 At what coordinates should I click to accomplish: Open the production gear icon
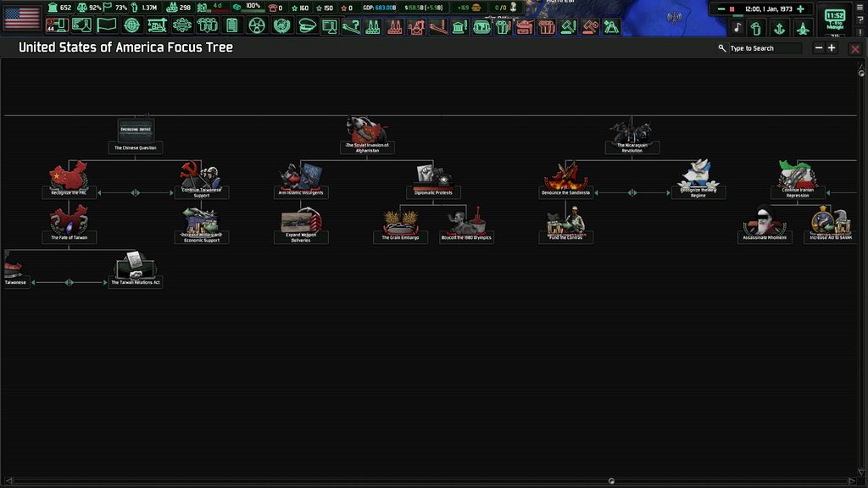(181, 25)
